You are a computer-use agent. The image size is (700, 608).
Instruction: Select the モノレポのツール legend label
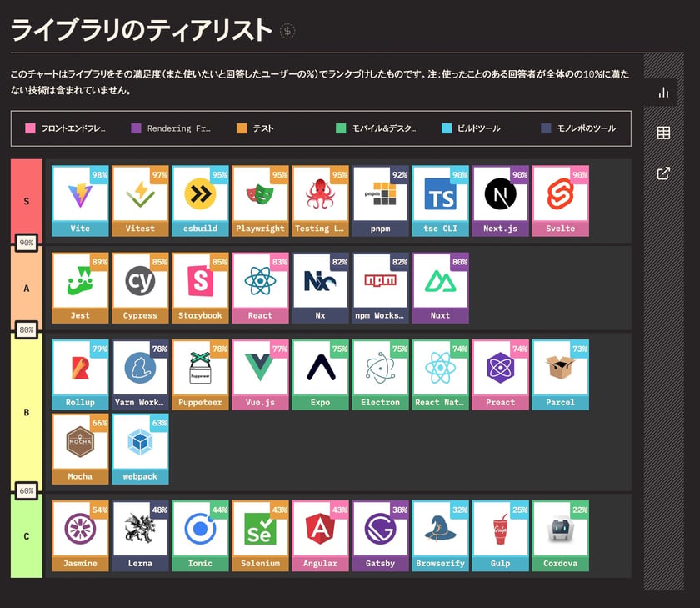pos(586,128)
